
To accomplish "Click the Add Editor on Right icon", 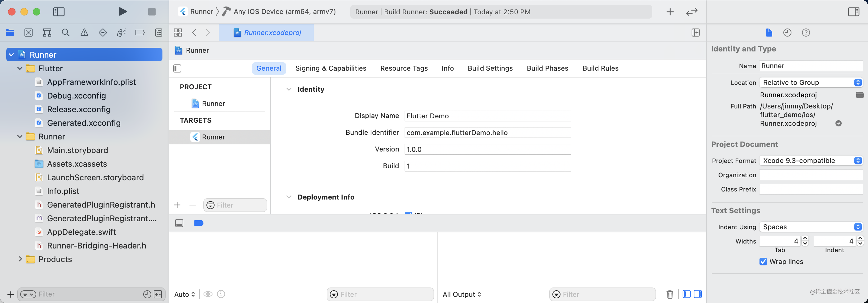I will (x=695, y=33).
